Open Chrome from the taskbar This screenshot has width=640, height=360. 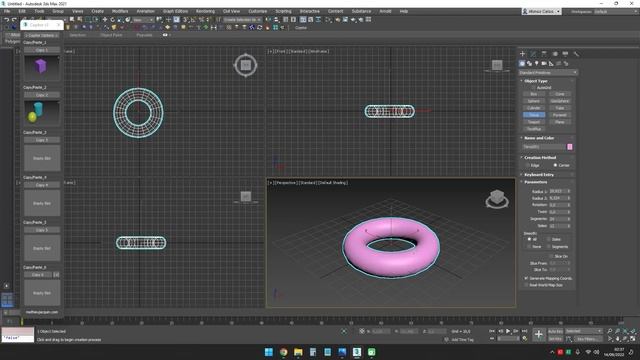click(284, 352)
